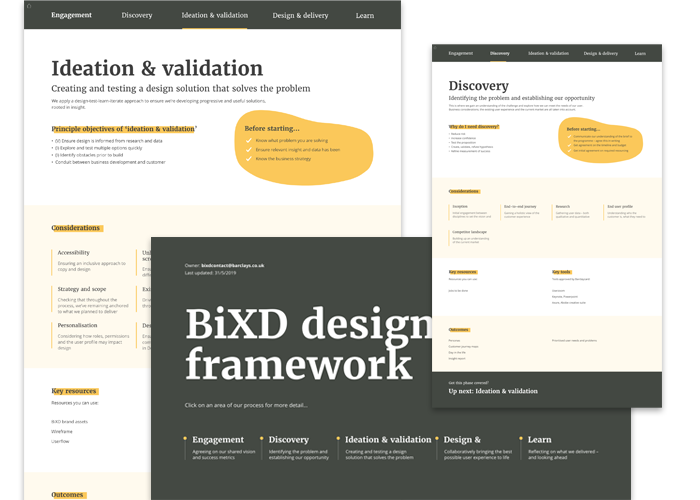Click 'Principle objectives of ideation & validation' heading

[x=124, y=129]
